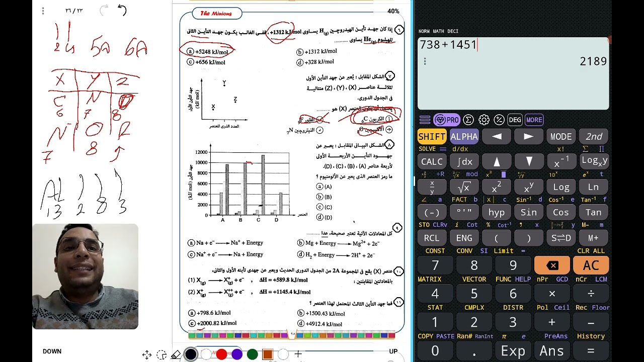Choose black pen color
This screenshot has width=644, height=362.
pyautogui.click(x=191, y=354)
